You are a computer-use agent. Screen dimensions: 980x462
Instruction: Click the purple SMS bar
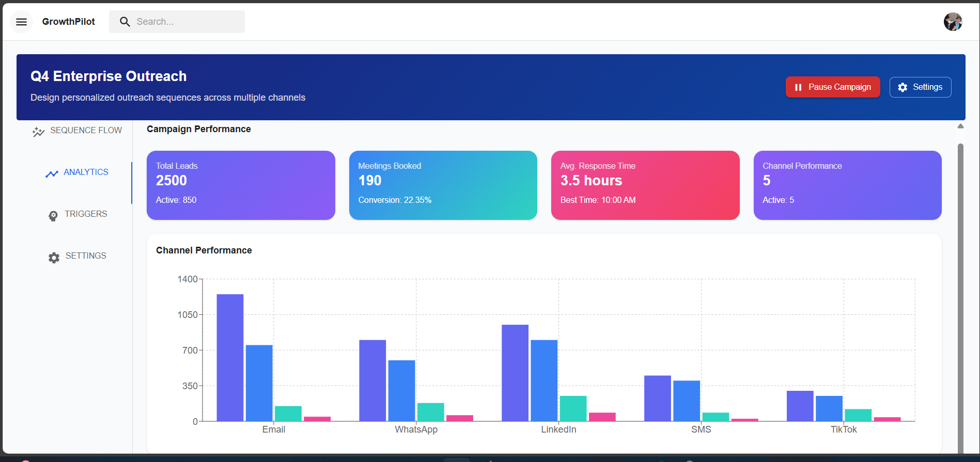tap(658, 399)
